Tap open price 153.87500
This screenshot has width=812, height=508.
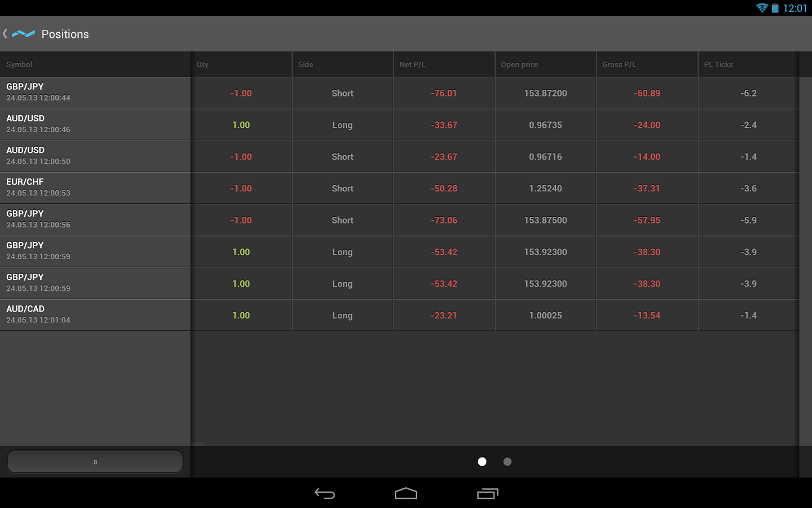pyautogui.click(x=545, y=220)
